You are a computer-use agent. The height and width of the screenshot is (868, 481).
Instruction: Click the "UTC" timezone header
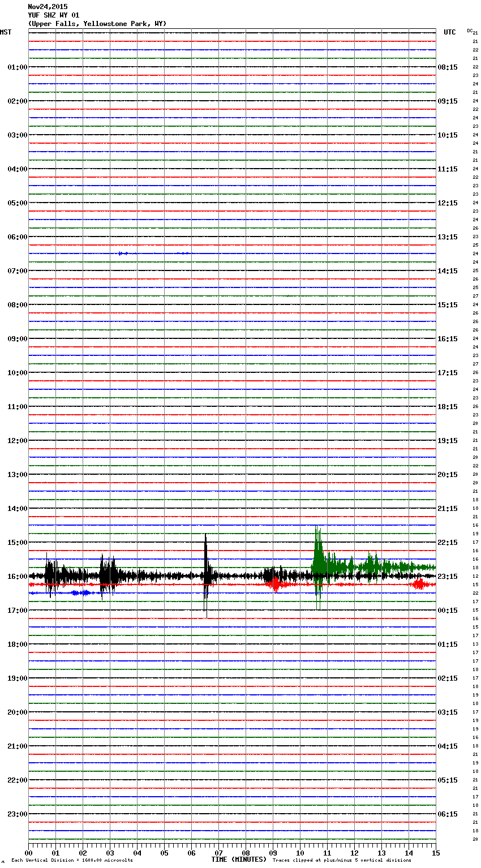[x=450, y=32]
